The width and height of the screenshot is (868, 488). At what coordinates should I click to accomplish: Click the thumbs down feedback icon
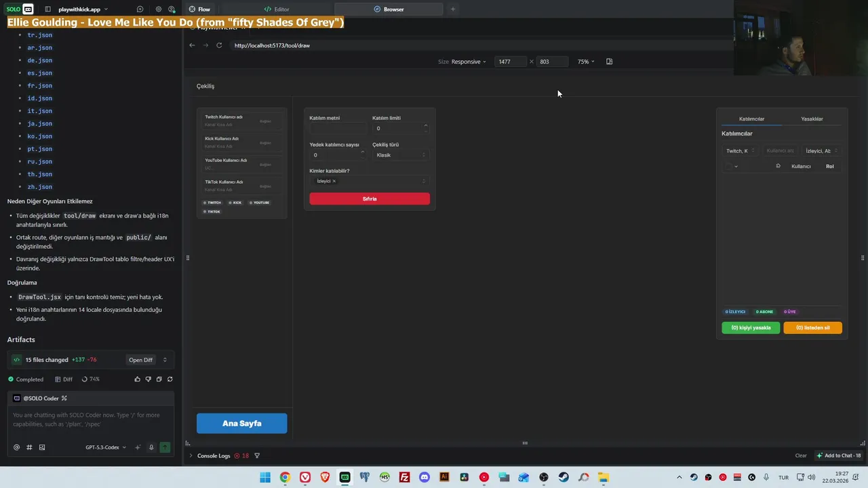pyautogui.click(x=149, y=380)
